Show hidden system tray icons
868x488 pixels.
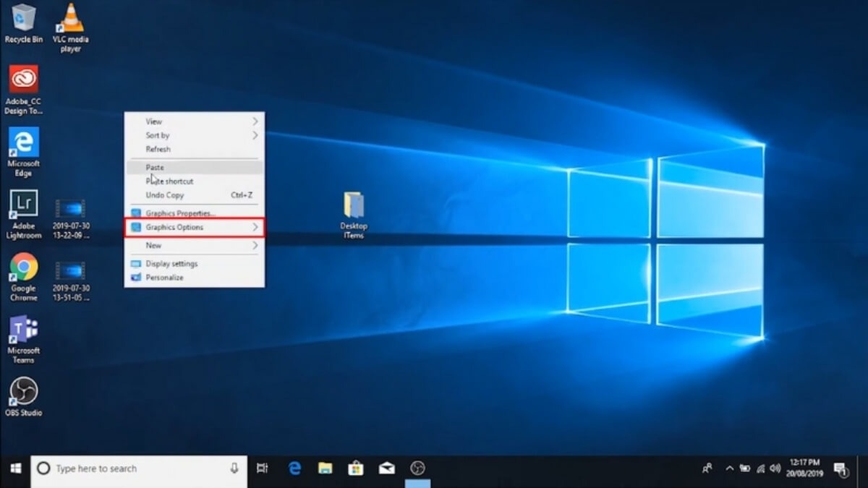729,468
